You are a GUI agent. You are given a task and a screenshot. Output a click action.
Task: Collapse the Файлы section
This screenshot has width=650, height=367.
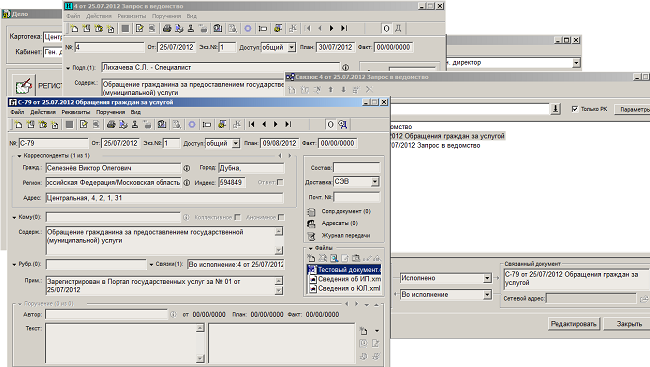pos(310,248)
